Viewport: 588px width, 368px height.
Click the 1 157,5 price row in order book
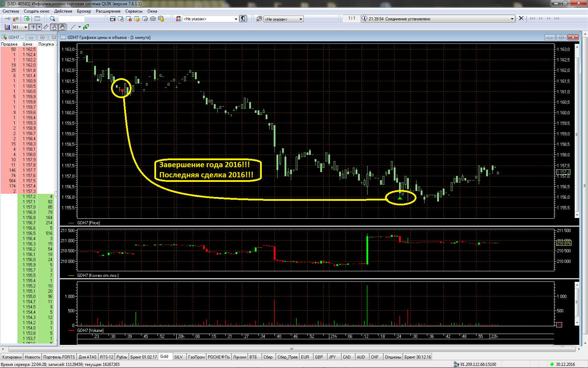click(28, 181)
